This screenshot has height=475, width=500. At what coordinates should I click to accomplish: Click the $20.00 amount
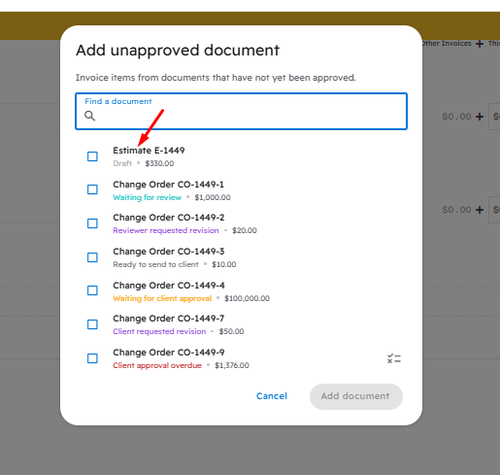tap(244, 230)
